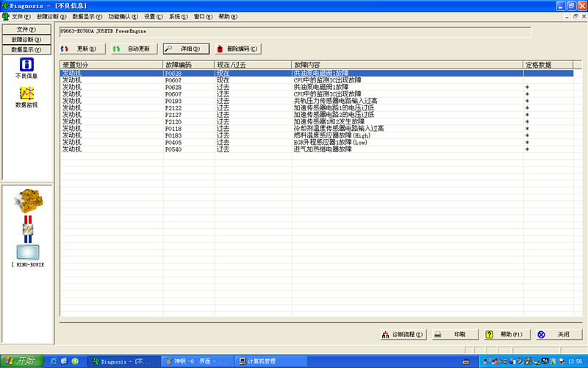Click freeze-data asterisk in P0540 row
Image resolution: width=588 pixels, height=368 pixels.
coord(527,149)
